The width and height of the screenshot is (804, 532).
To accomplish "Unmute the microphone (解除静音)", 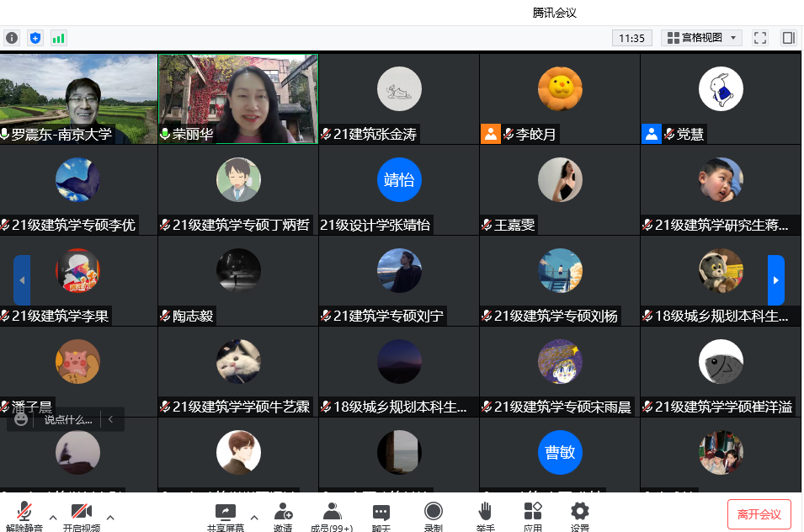I will pos(25,513).
